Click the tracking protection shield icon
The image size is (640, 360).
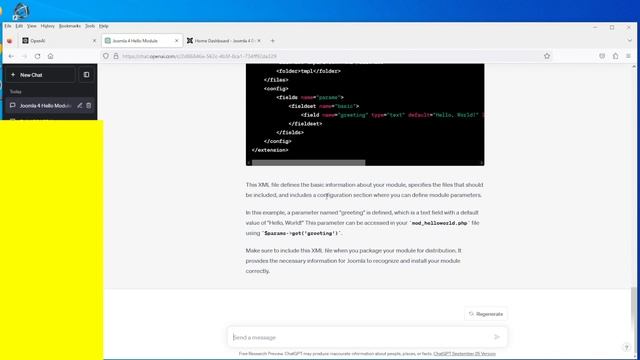(x=106, y=56)
